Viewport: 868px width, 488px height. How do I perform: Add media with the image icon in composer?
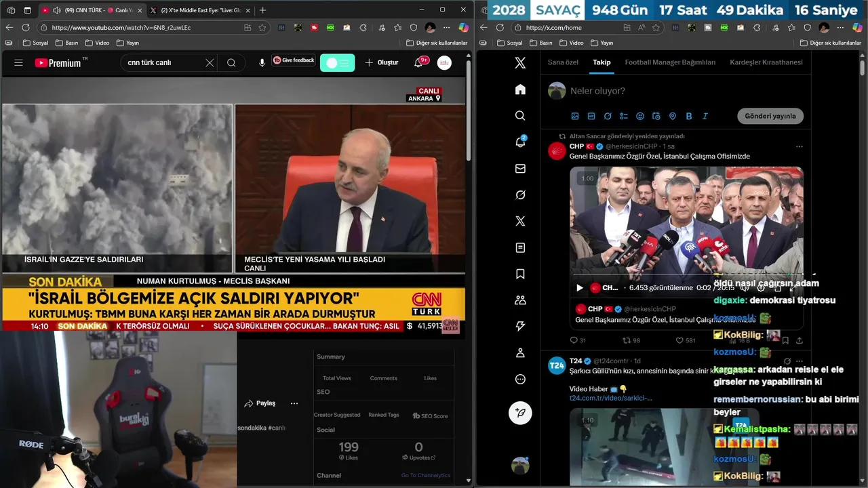pyautogui.click(x=575, y=116)
